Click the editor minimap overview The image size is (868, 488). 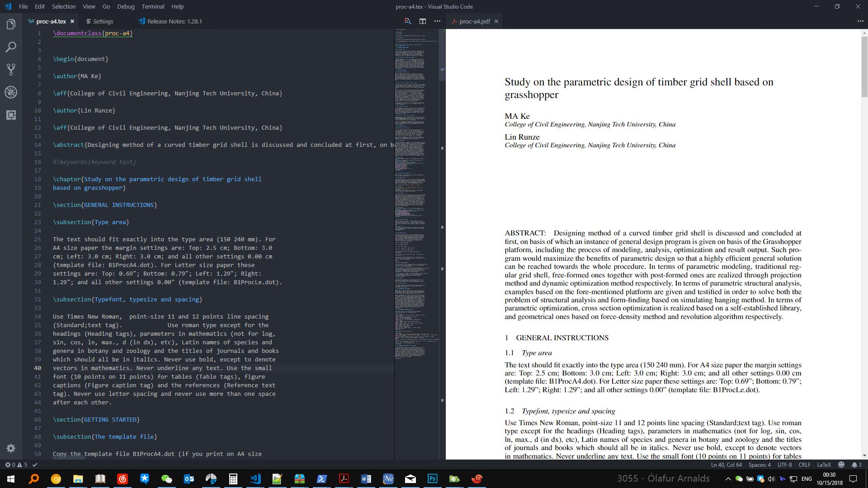[x=417, y=194]
